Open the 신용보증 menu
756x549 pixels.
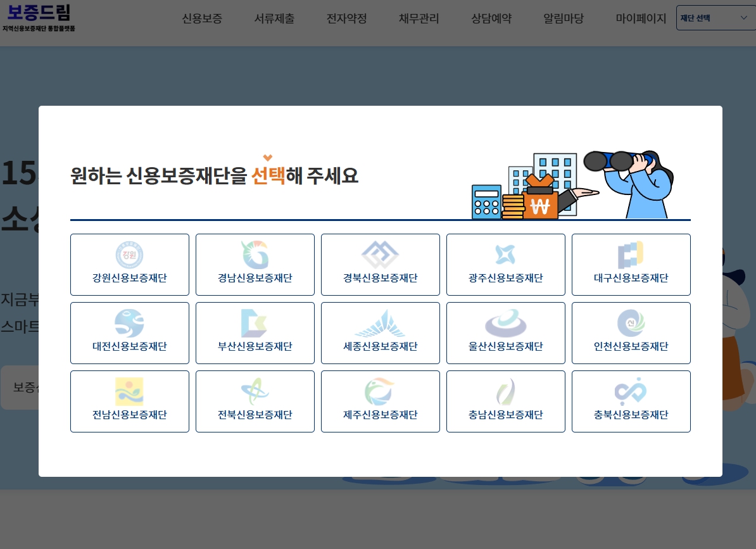point(201,18)
